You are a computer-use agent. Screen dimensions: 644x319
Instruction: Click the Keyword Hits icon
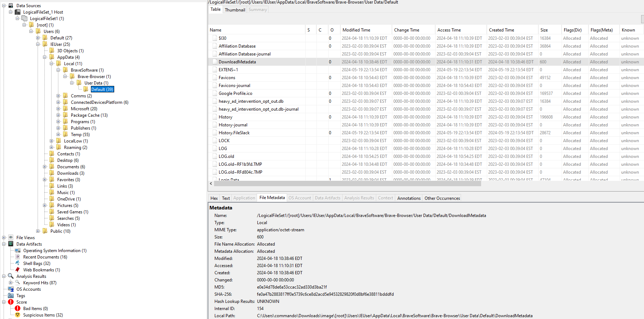click(x=18, y=282)
